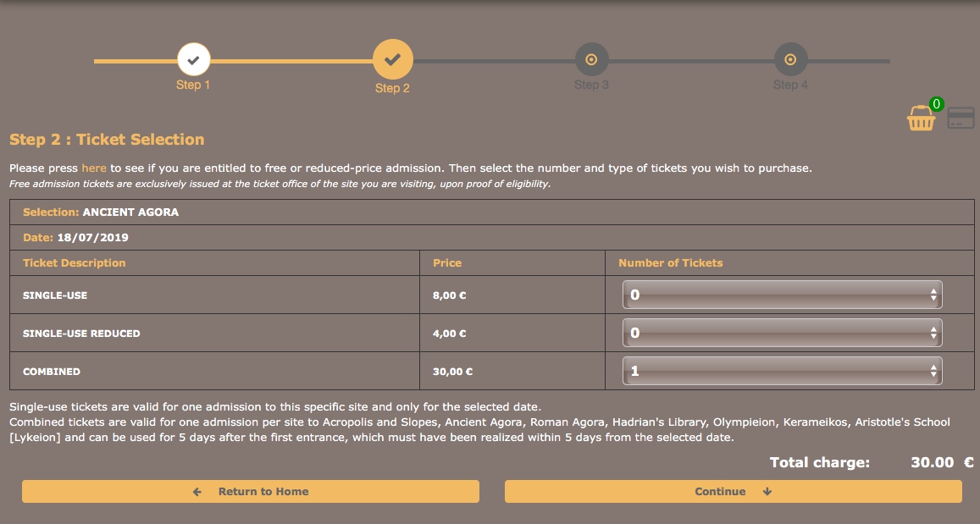Select the Step 4 progress circle

790,60
